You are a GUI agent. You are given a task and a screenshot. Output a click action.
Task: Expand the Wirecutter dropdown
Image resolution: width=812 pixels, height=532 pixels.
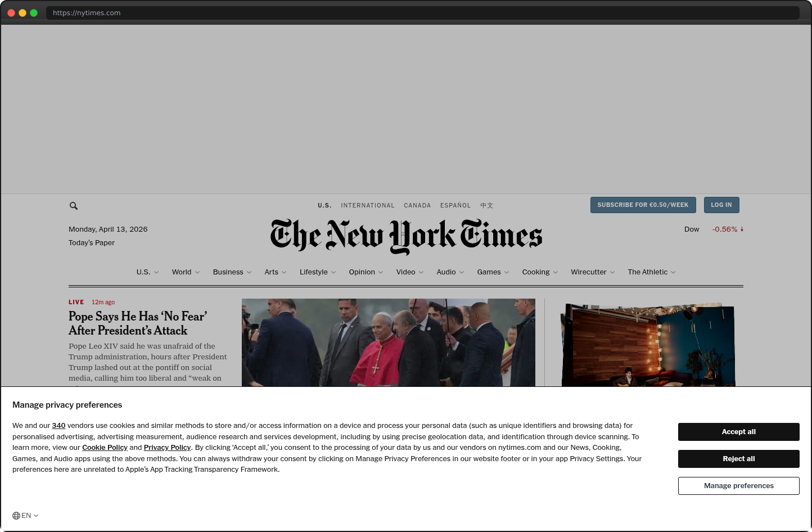tap(592, 272)
